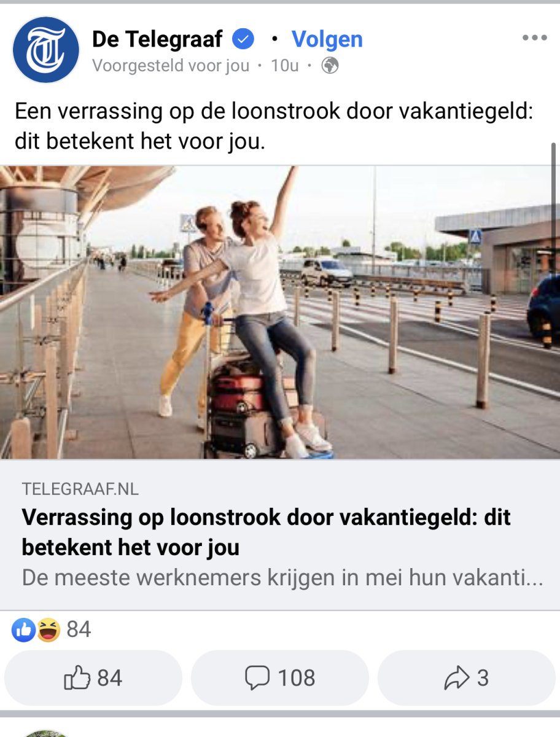Viewport: 560px width, 737px height.
Task: Share the post via arrow button
Action: click(x=467, y=678)
